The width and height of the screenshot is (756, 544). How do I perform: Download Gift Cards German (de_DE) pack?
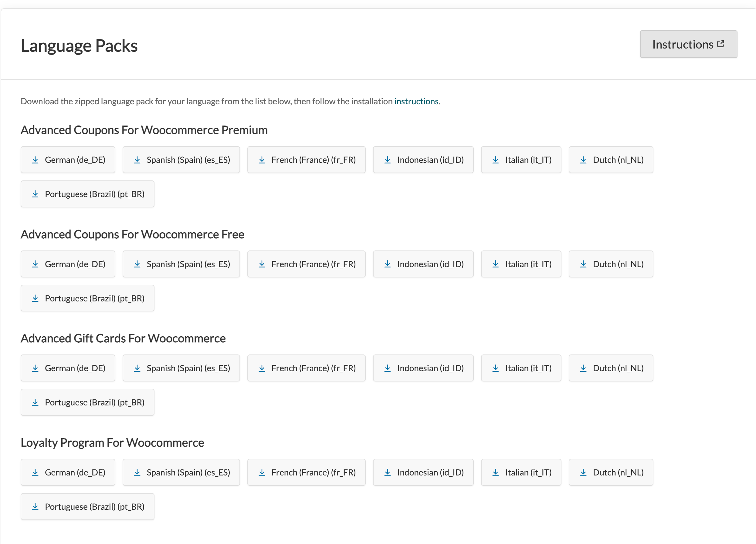tap(68, 368)
